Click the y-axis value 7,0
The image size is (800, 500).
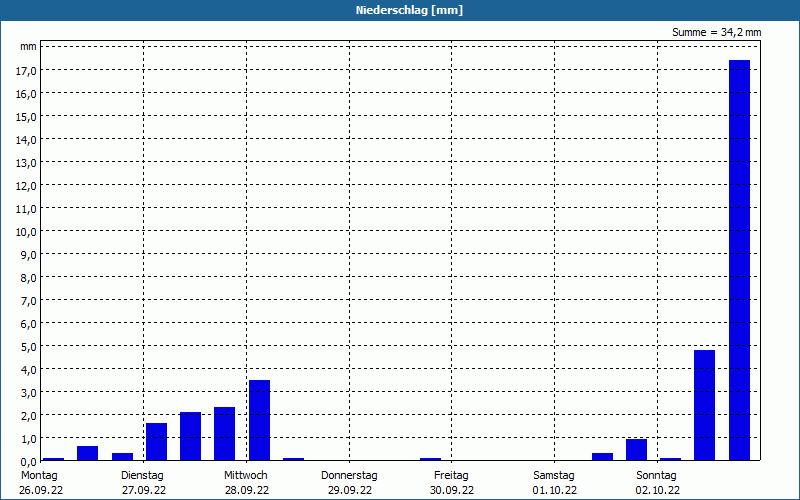29,301
